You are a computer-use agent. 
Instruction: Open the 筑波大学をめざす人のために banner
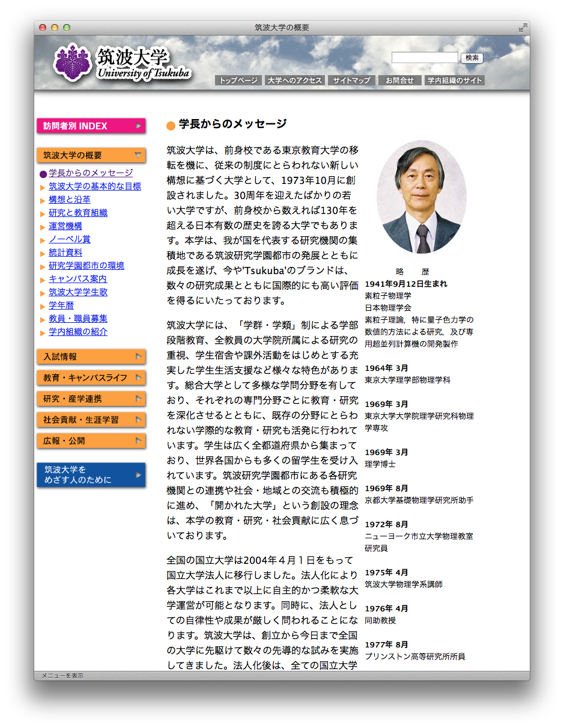(x=91, y=474)
